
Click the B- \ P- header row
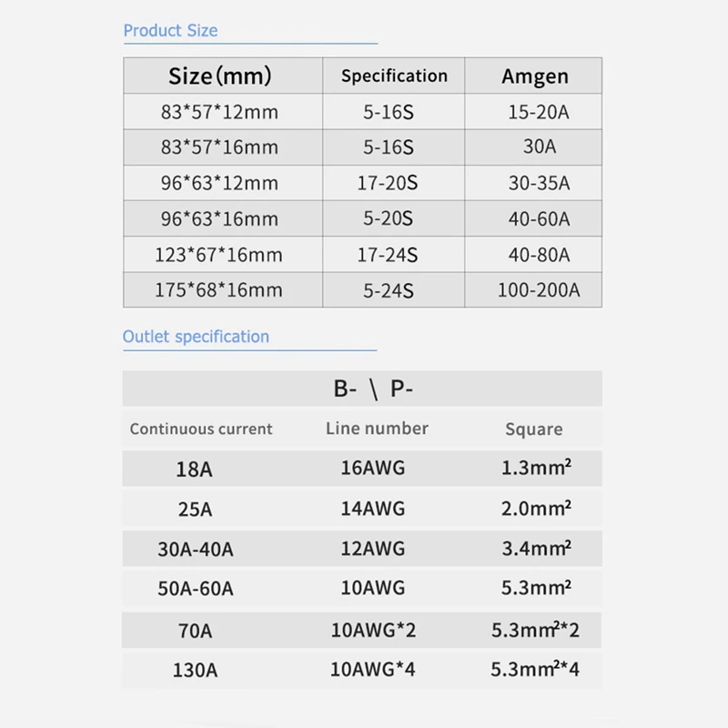[373, 389]
